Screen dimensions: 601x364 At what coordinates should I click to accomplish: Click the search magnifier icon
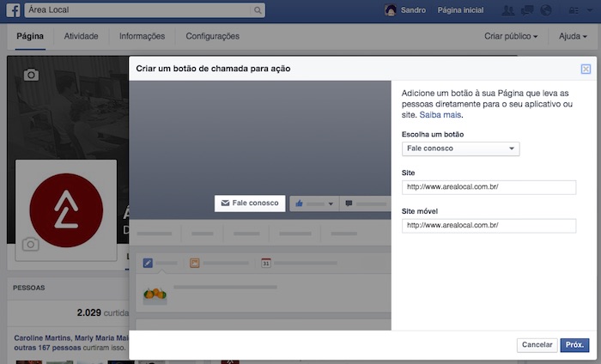[x=258, y=11]
